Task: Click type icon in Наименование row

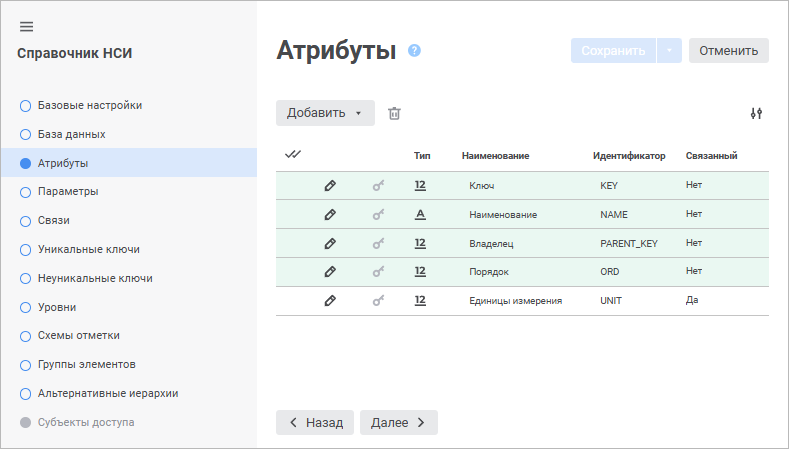Action: pos(420,214)
